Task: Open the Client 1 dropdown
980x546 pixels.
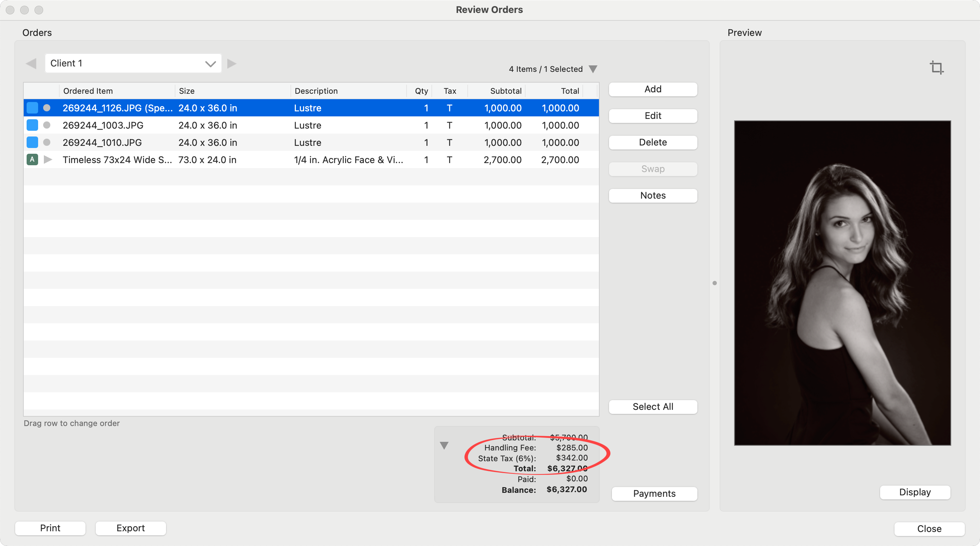Action: (133, 64)
